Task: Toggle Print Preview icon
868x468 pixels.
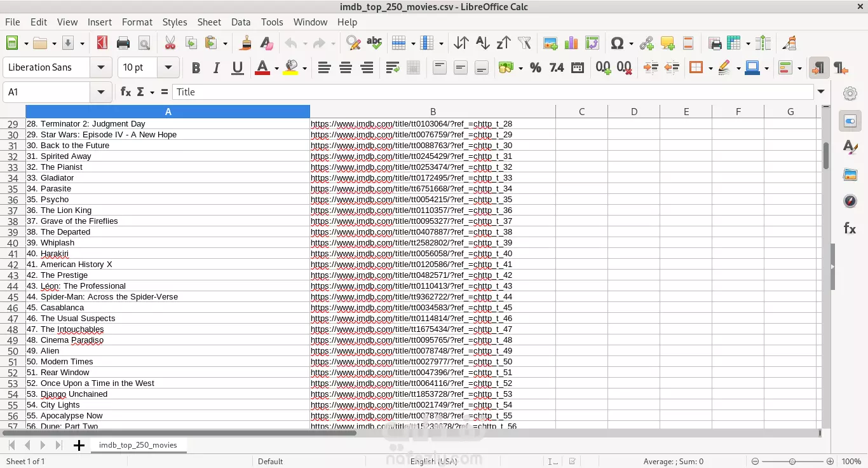Action: click(144, 43)
